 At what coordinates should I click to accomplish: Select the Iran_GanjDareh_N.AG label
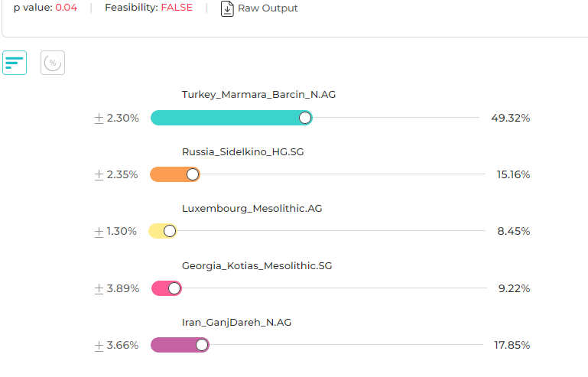(x=236, y=323)
